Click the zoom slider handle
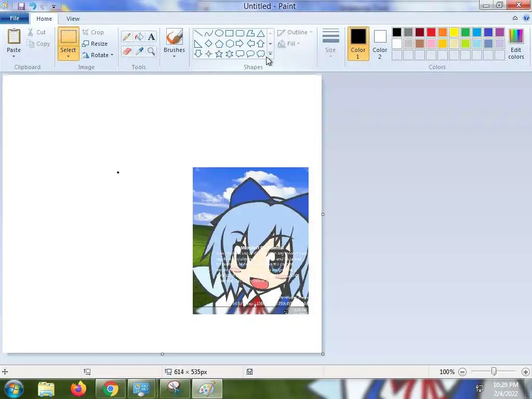Image resolution: width=532 pixels, height=399 pixels. click(x=494, y=371)
